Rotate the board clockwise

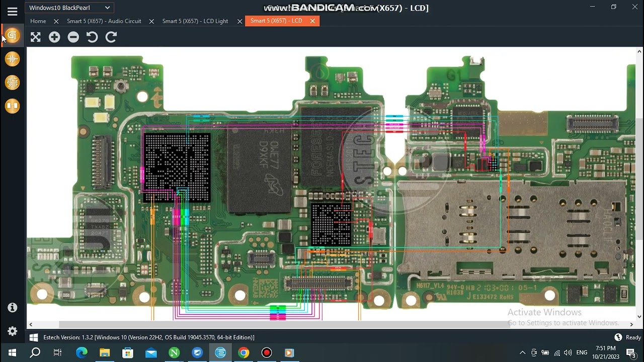[x=111, y=37]
